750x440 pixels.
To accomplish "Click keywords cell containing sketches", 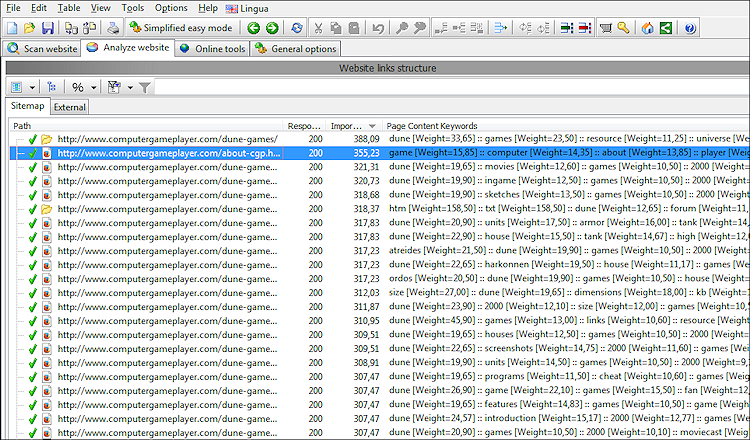I will [x=568, y=195].
